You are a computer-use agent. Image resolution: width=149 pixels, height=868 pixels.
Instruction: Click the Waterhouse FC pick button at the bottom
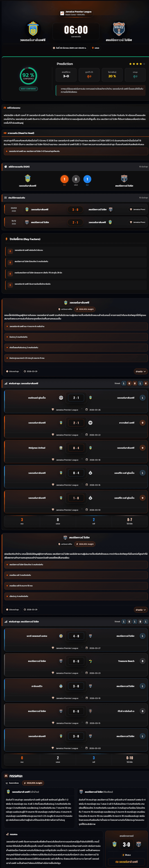click(126, 861)
